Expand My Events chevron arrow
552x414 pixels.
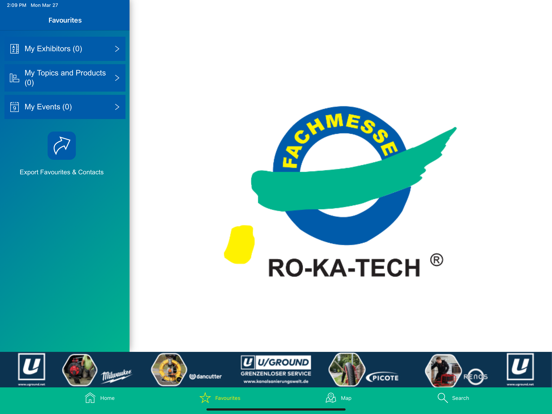[117, 107]
